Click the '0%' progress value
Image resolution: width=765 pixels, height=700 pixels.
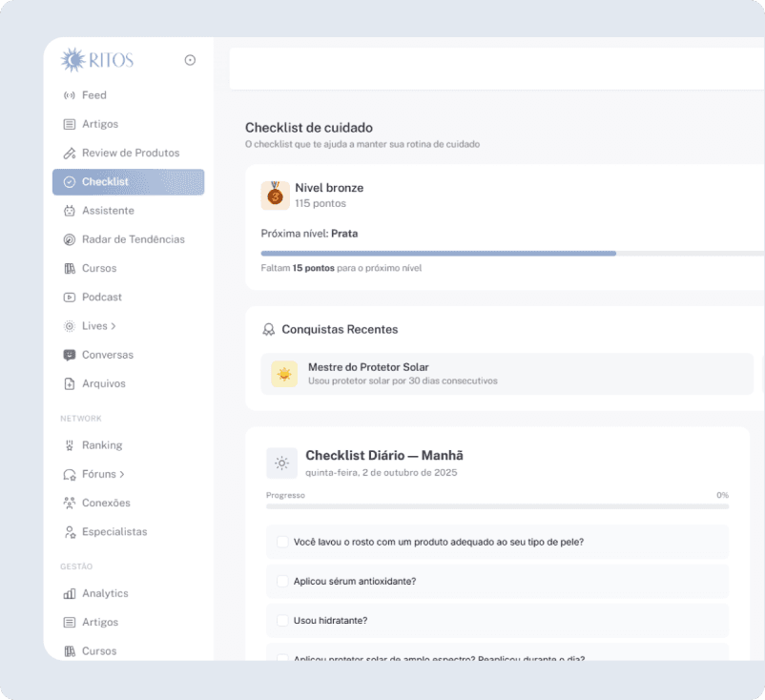pos(723,495)
